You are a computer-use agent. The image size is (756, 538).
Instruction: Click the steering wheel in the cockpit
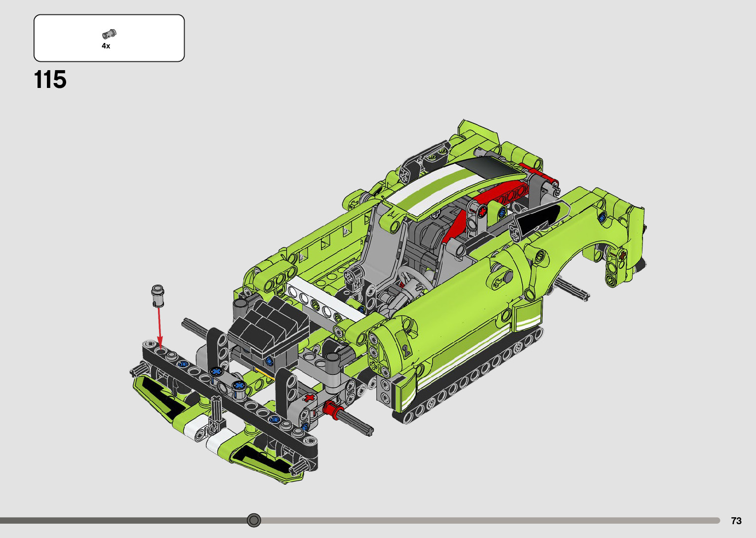click(x=414, y=278)
